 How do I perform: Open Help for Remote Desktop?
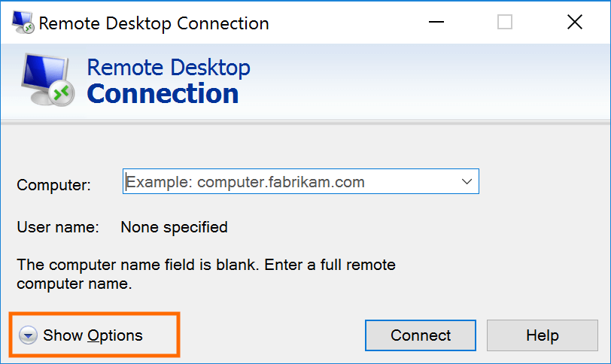pyautogui.click(x=542, y=335)
